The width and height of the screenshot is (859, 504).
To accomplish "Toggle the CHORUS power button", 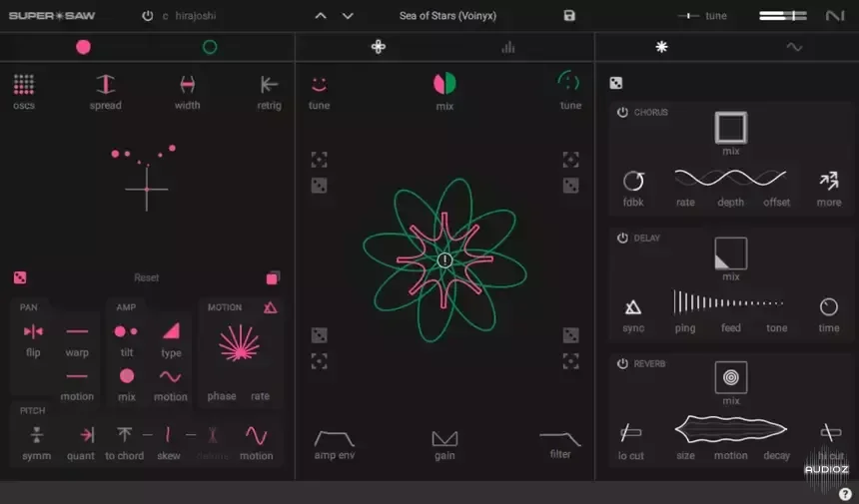I will point(622,112).
